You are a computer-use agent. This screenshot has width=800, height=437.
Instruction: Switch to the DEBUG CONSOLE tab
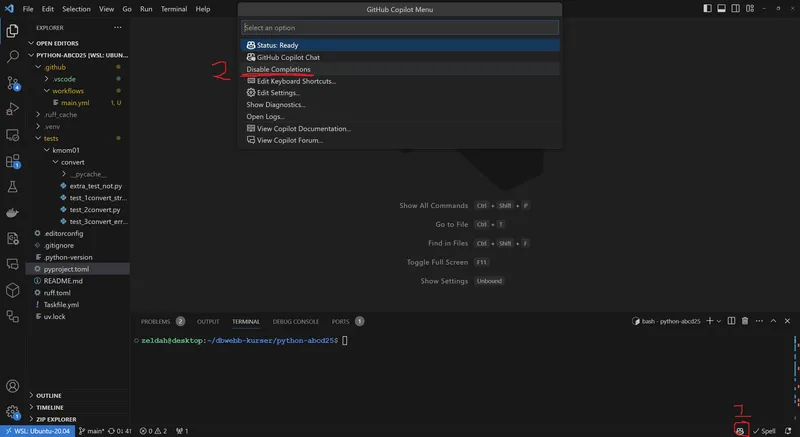coord(295,321)
